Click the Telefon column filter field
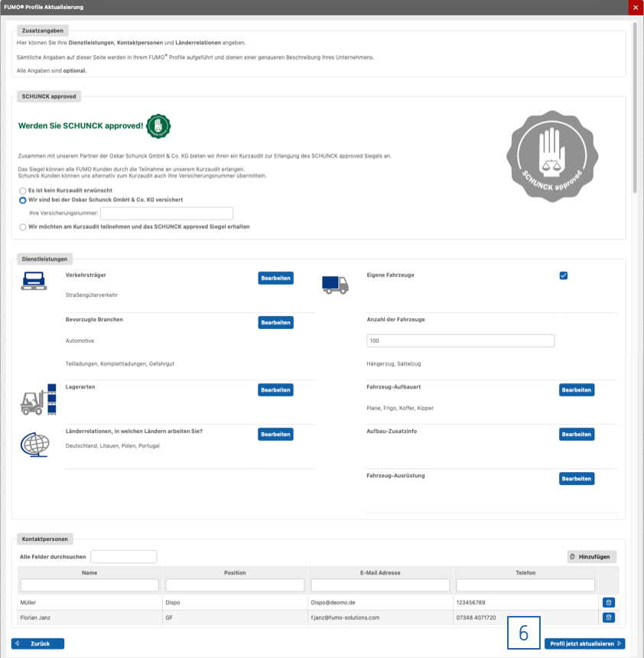Screen dimensions: 644x658 coord(525,585)
